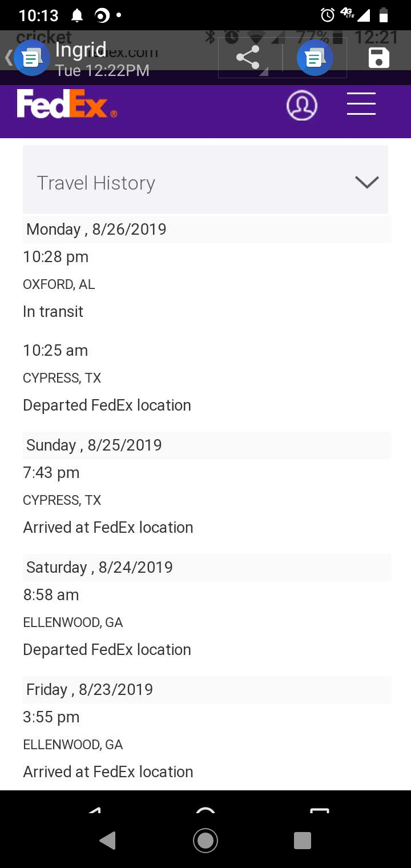The height and width of the screenshot is (868, 411).
Task: Tap the Travel History section header
Action: tap(96, 183)
